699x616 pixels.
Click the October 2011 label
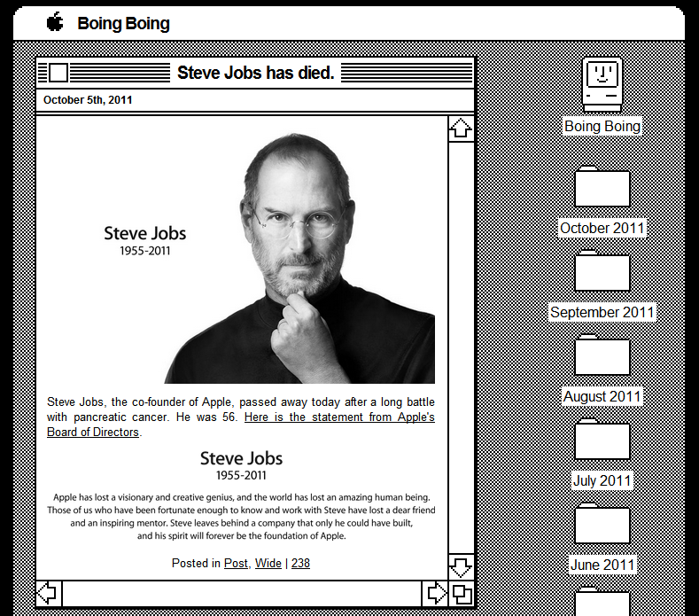point(602,228)
